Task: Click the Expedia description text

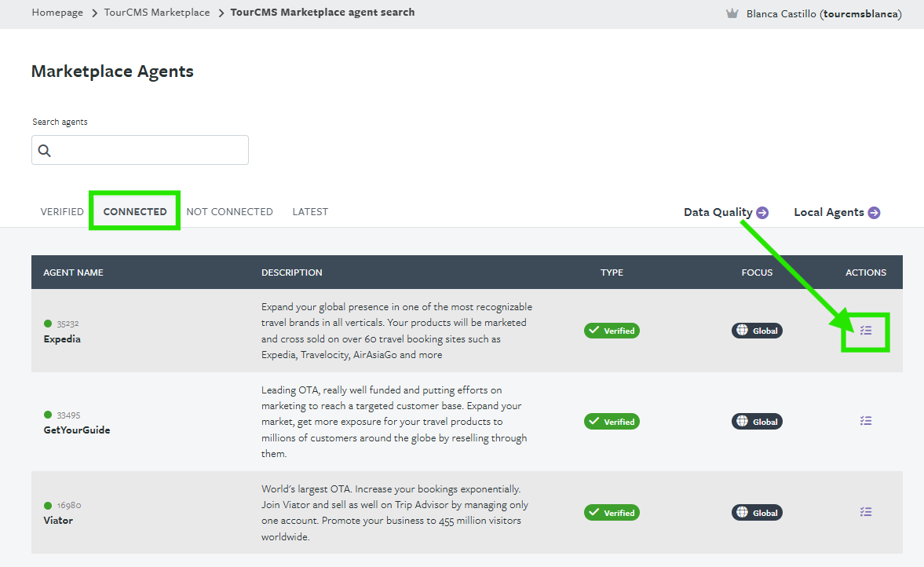Action: coord(396,331)
